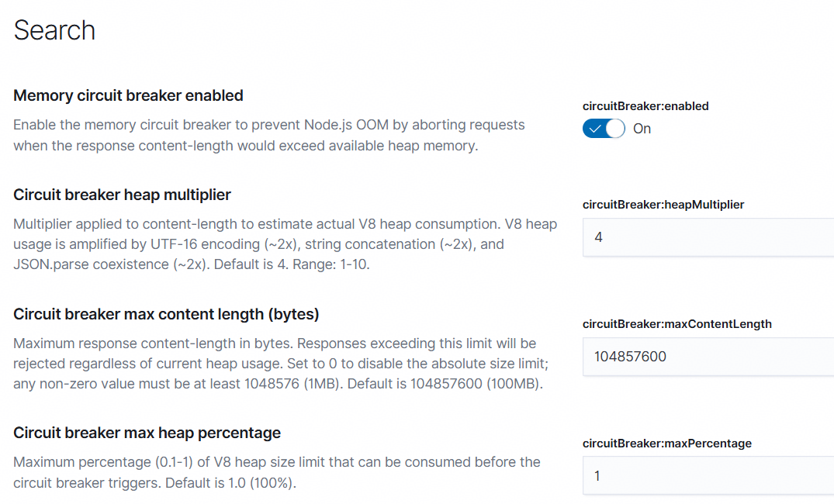
Task: Click the circuitBreaker:enabled field label
Action: pyautogui.click(x=645, y=106)
